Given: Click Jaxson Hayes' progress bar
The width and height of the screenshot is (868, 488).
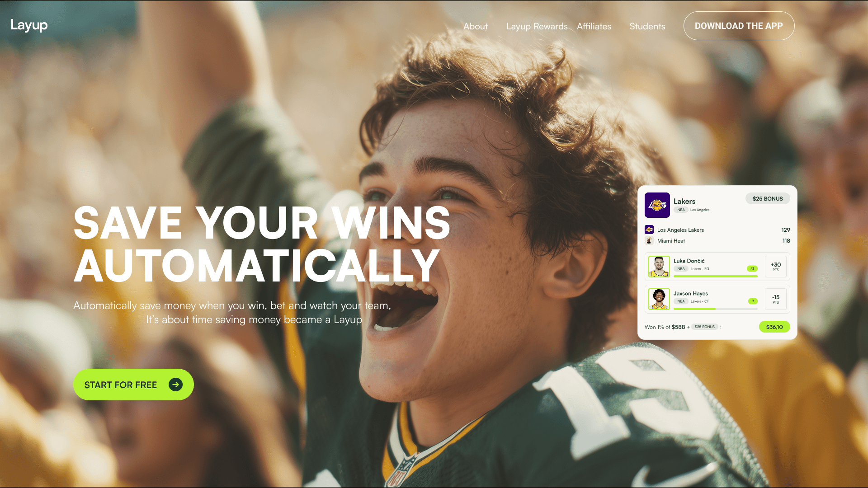Looking at the screenshot, I should [x=716, y=309].
